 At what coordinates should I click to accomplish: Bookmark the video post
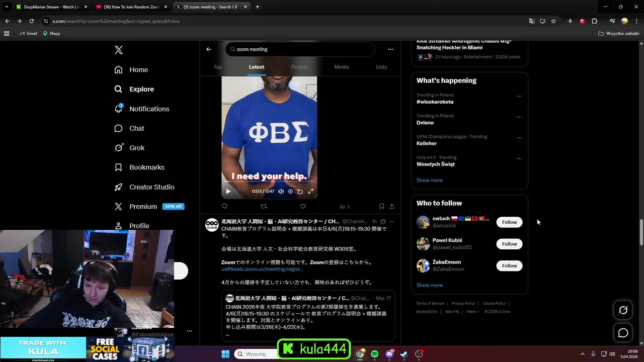pyautogui.click(x=382, y=206)
